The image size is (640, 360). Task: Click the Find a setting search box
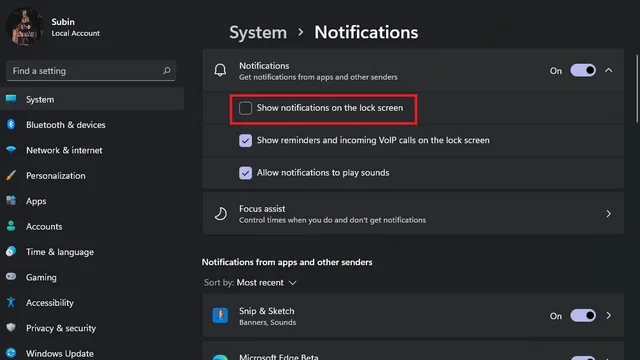(x=91, y=71)
